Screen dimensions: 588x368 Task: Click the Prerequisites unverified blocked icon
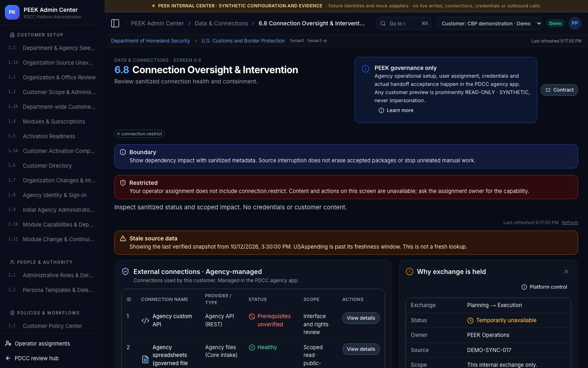tap(252, 316)
